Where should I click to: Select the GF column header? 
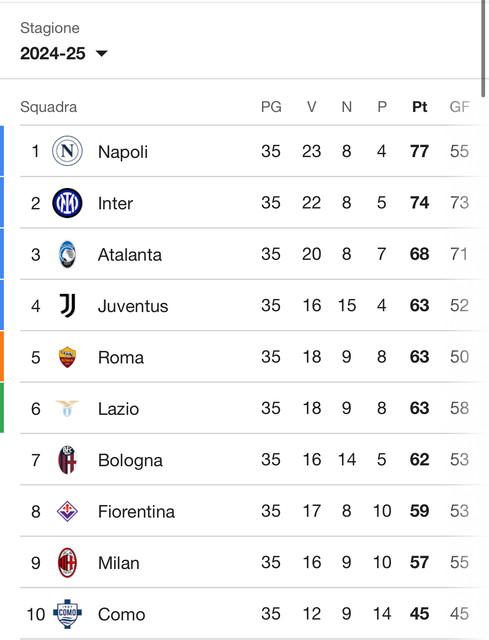pos(459,107)
